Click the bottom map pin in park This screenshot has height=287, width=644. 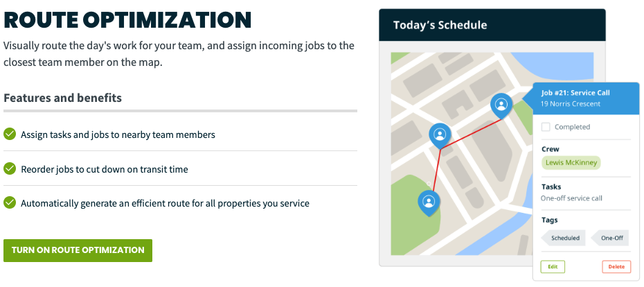(429, 202)
